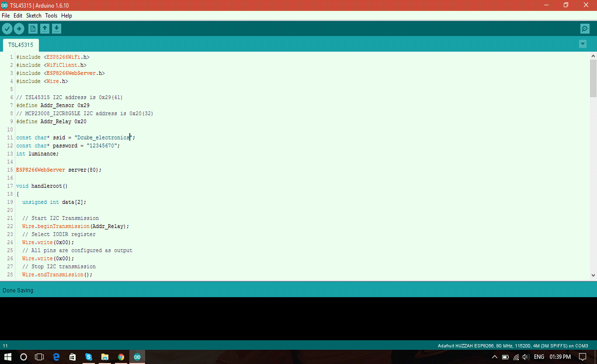Click the ESP8266WiFi include line
This screenshot has height=364, width=597.
click(53, 57)
